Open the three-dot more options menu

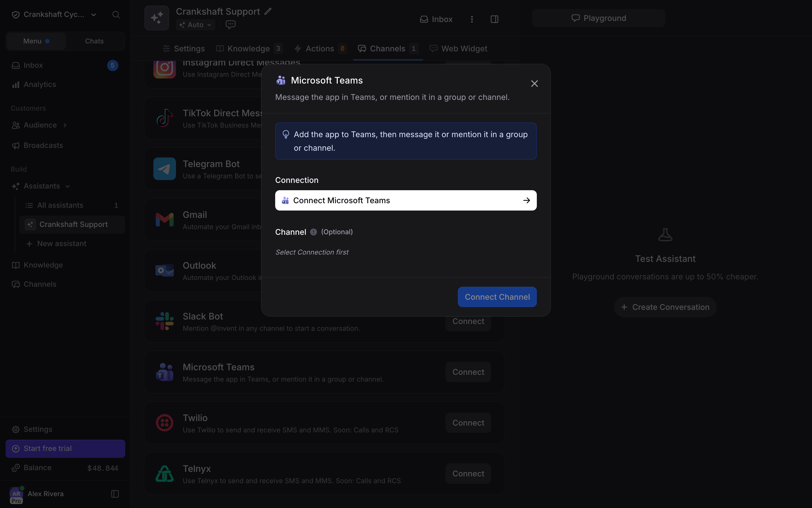click(x=472, y=19)
